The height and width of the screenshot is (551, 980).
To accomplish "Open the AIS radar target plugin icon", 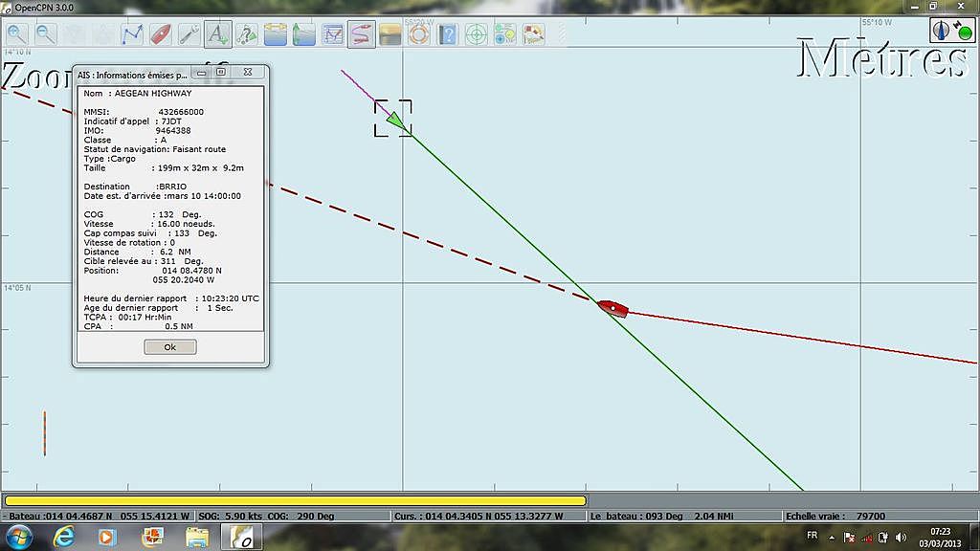I will pyautogui.click(x=477, y=33).
